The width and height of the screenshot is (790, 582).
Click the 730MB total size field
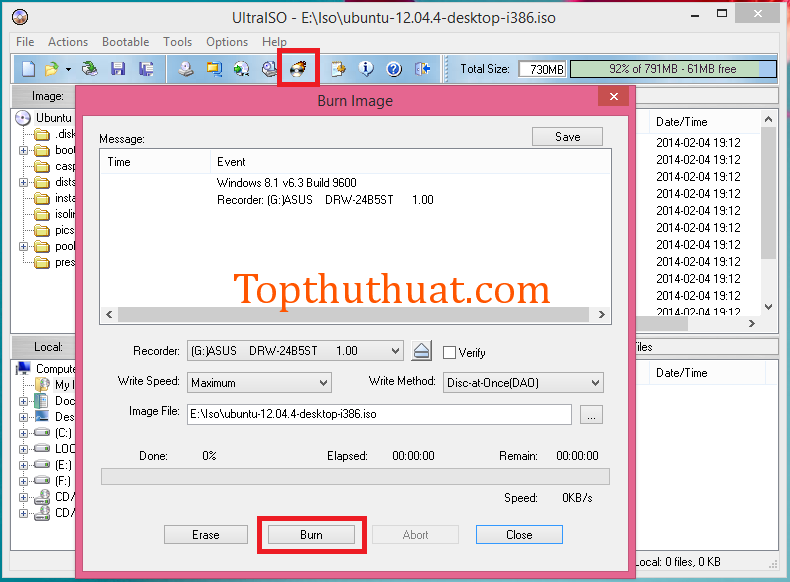click(x=542, y=69)
